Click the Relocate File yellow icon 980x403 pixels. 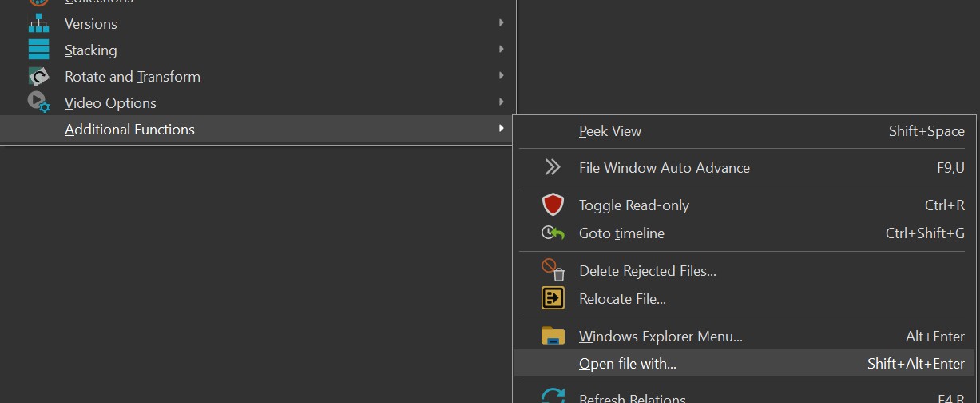coord(553,298)
